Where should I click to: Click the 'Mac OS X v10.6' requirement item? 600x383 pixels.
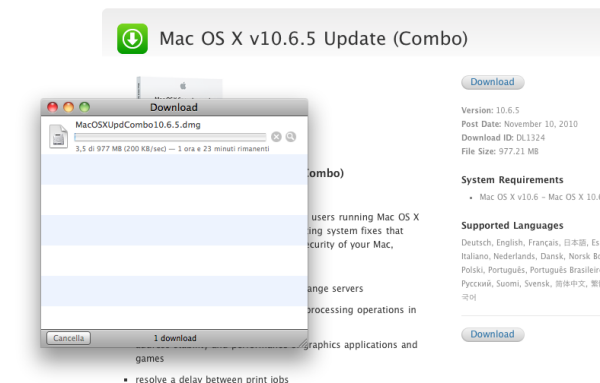540,197
